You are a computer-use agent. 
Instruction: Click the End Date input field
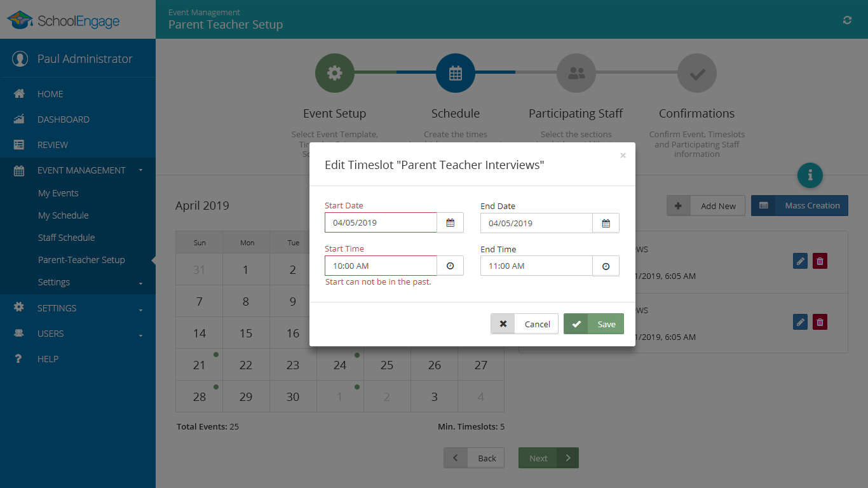coord(536,223)
